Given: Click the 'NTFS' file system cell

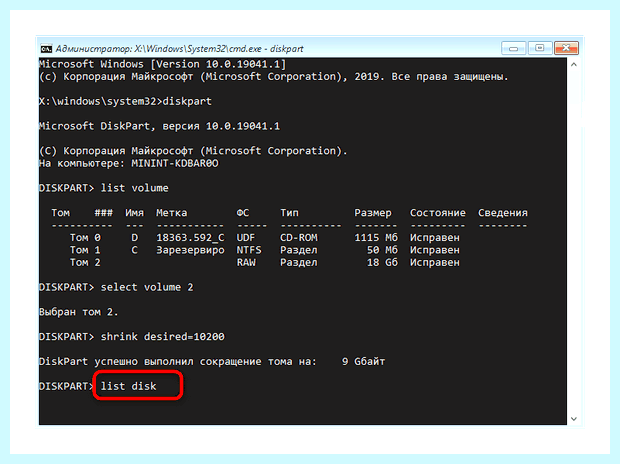Looking at the screenshot, I should coord(249,250).
